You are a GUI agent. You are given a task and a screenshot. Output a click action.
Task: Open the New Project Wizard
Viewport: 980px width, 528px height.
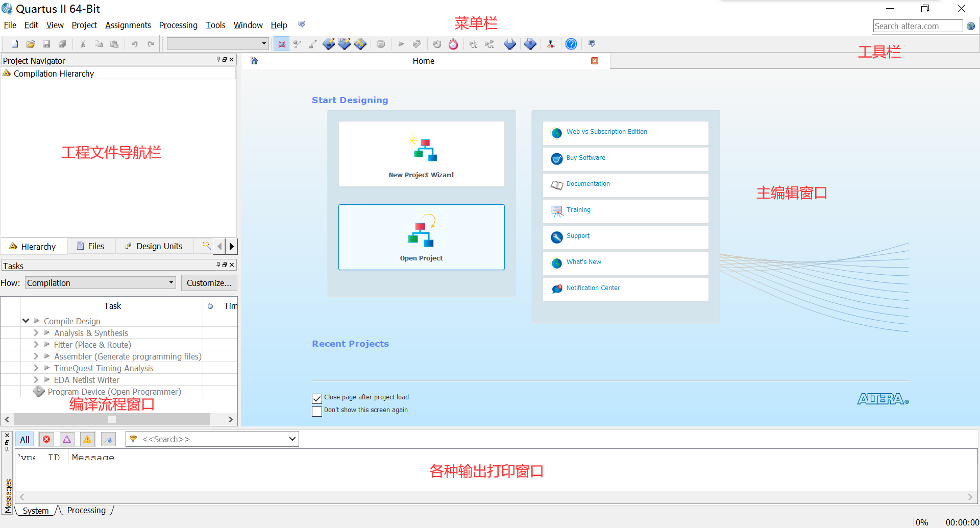tap(421, 154)
